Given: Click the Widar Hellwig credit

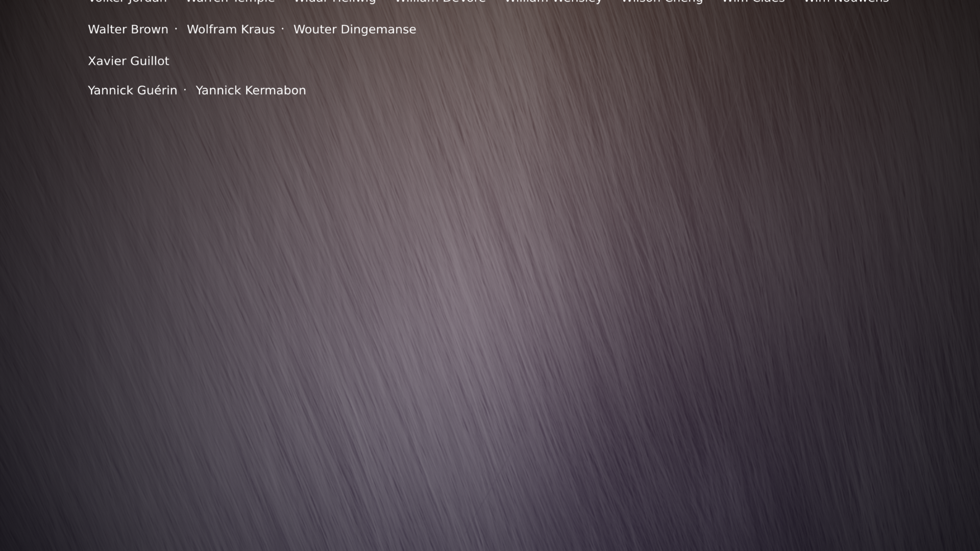Looking at the screenshot, I should pos(335,2).
